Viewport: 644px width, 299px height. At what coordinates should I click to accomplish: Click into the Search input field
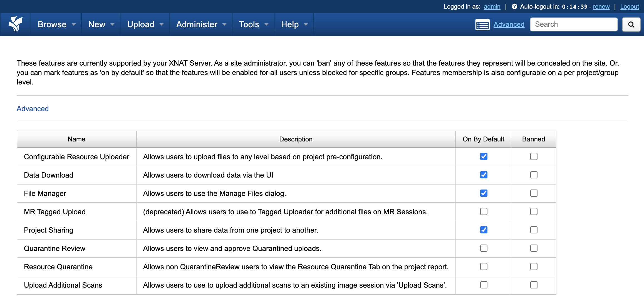point(574,24)
